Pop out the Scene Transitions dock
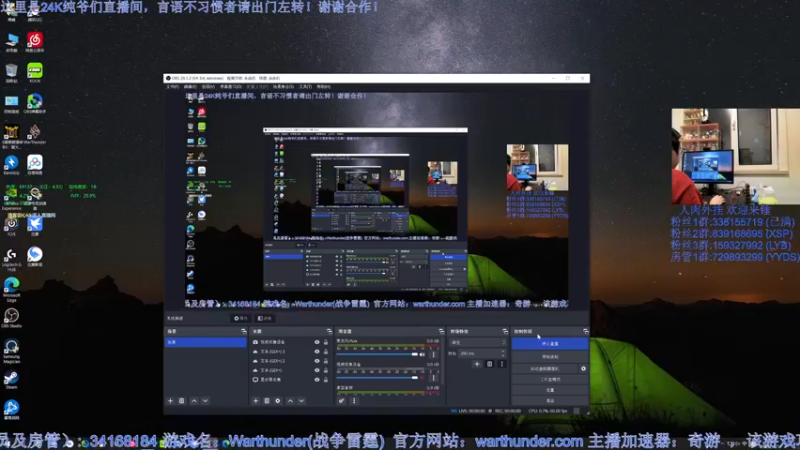 click(x=505, y=332)
